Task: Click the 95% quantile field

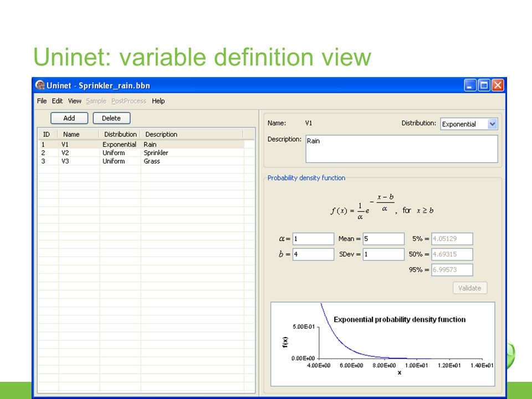Action: coord(452,270)
